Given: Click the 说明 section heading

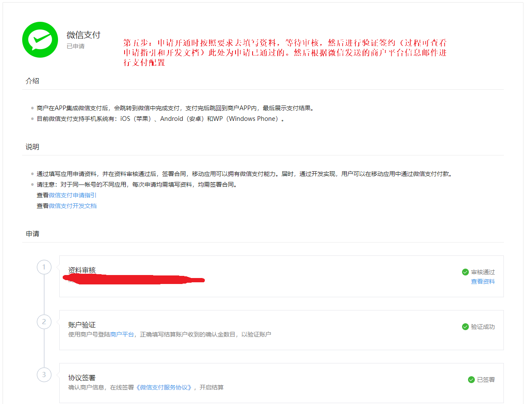Looking at the screenshot, I should pyautogui.click(x=32, y=147).
